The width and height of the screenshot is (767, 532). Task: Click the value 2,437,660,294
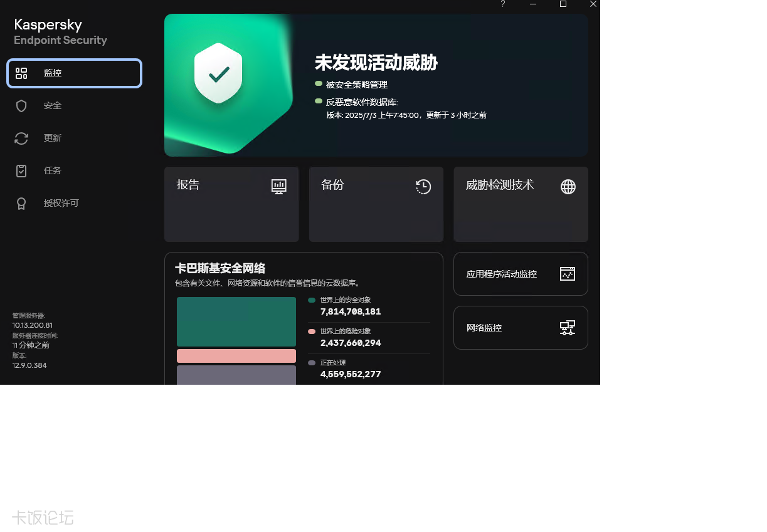pyautogui.click(x=351, y=343)
